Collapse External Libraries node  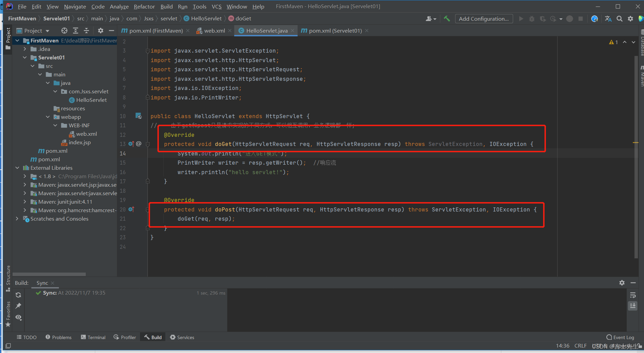[17, 168]
